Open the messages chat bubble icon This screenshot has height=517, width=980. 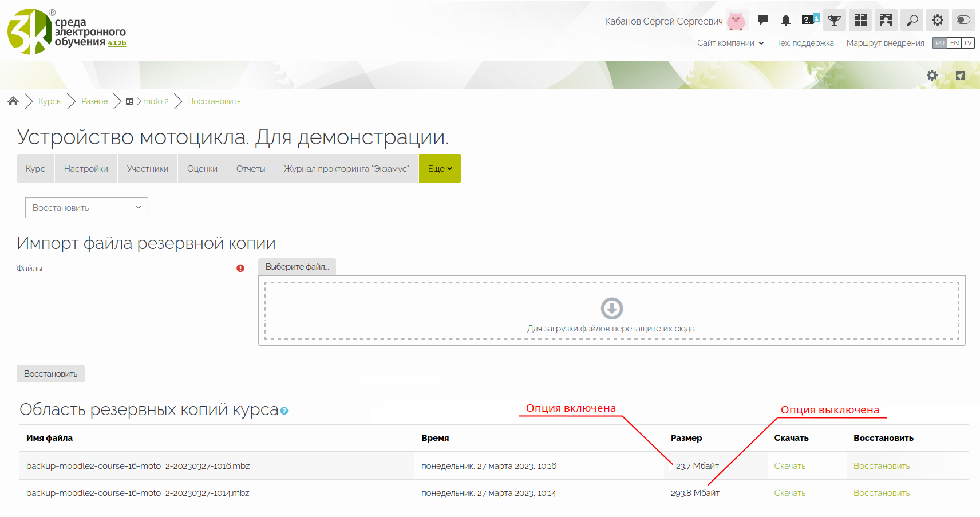pyautogui.click(x=762, y=21)
